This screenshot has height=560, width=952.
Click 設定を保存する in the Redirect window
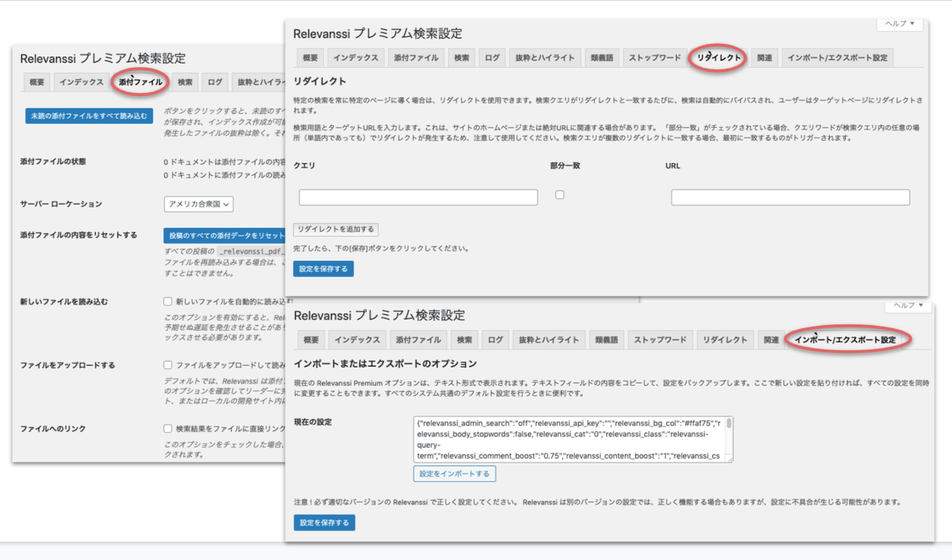click(324, 268)
